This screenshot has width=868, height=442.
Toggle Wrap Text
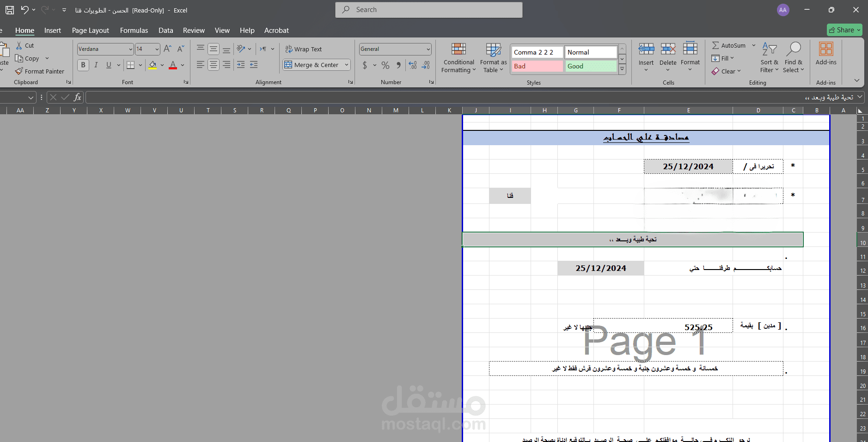(303, 49)
